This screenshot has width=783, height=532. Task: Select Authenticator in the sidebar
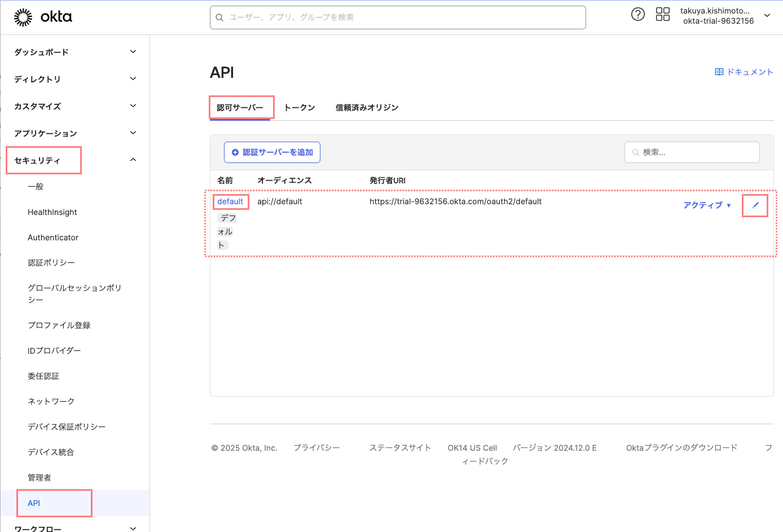[53, 238]
